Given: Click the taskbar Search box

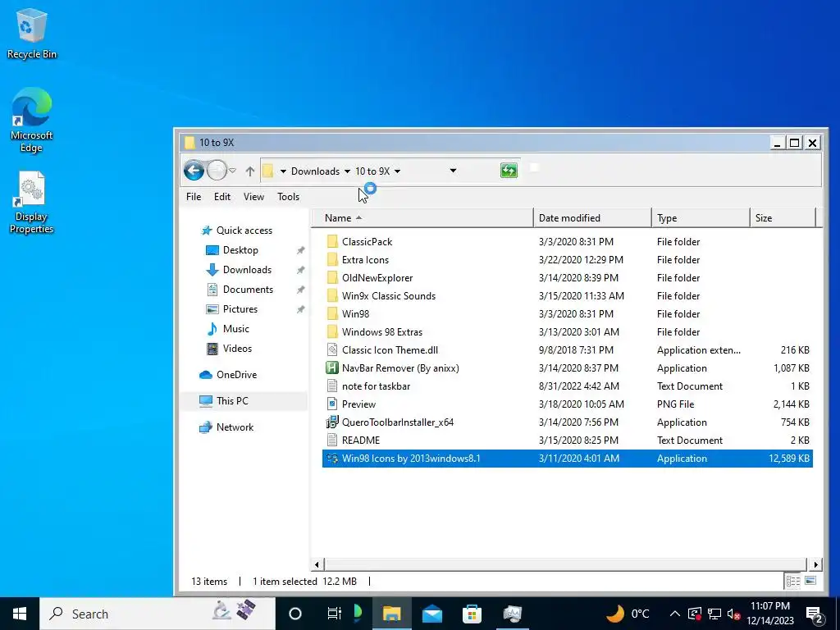Looking at the screenshot, I should tap(157, 614).
